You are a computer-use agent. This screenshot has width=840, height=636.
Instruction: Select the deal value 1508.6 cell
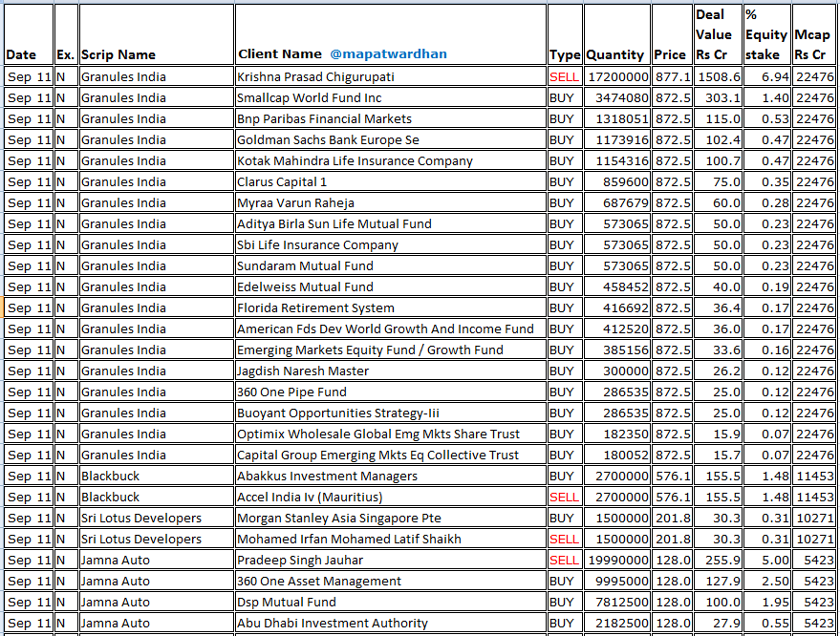point(719,76)
